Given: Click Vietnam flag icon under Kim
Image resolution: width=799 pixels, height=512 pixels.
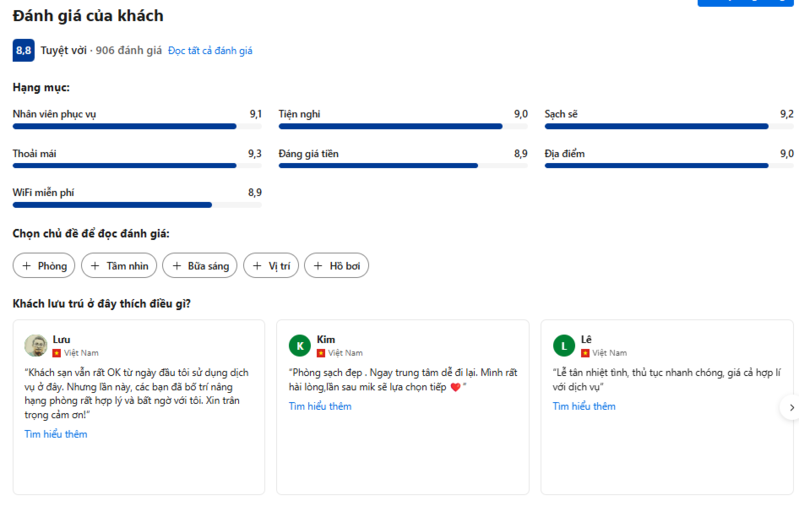Looking at the screenshot, I should coord(321,353).
